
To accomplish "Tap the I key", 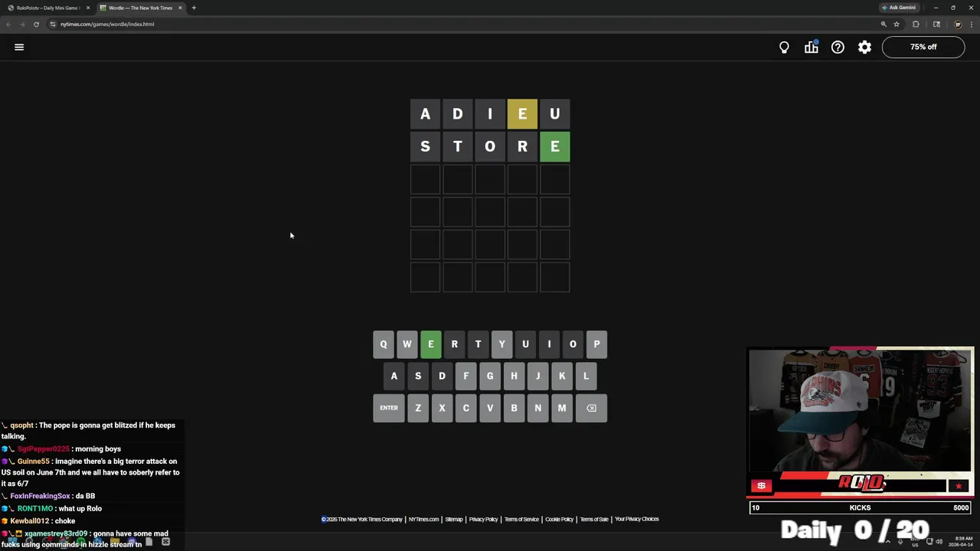I will click(x=550, y=344).
